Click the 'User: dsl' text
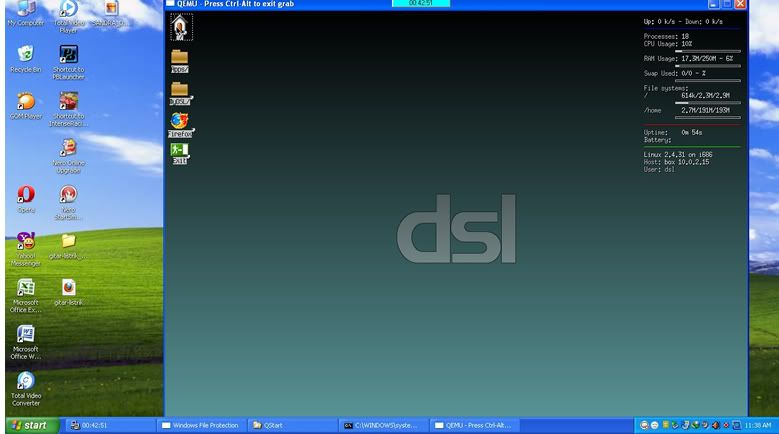The width and height of the screenshot is (779, 434). tap(659, 169)
